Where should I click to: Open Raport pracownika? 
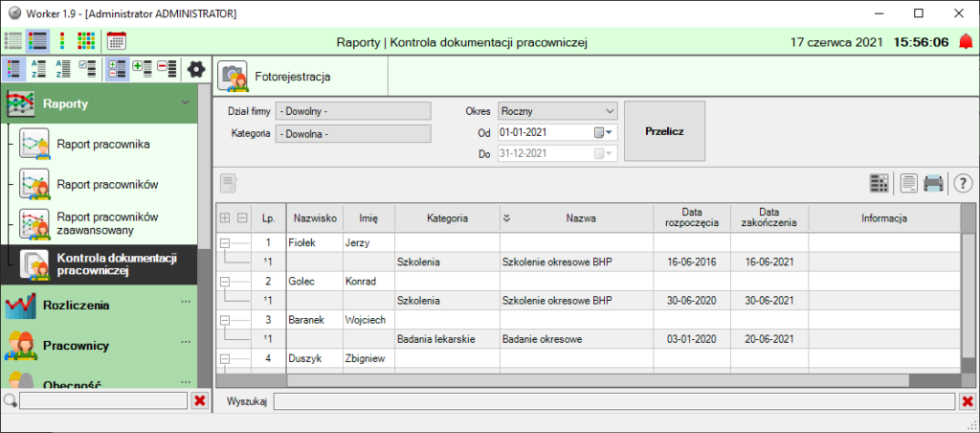point(103,145)
